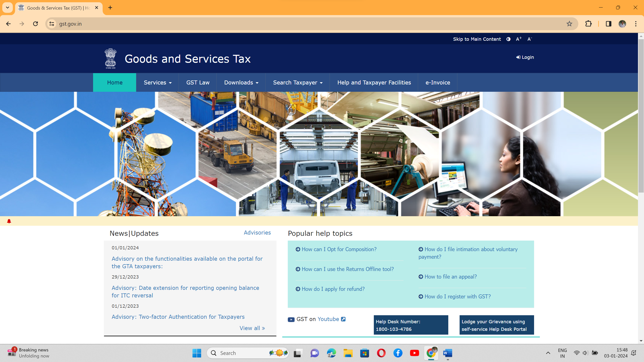Click the red notification bell icon
Screen dimensions: 644x362
click(x=9, y=221)
